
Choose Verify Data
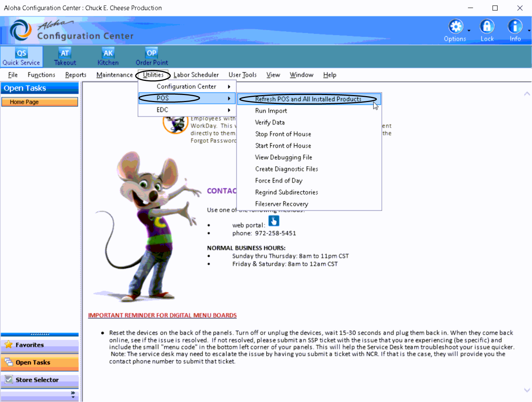click(x=309, y=122)
